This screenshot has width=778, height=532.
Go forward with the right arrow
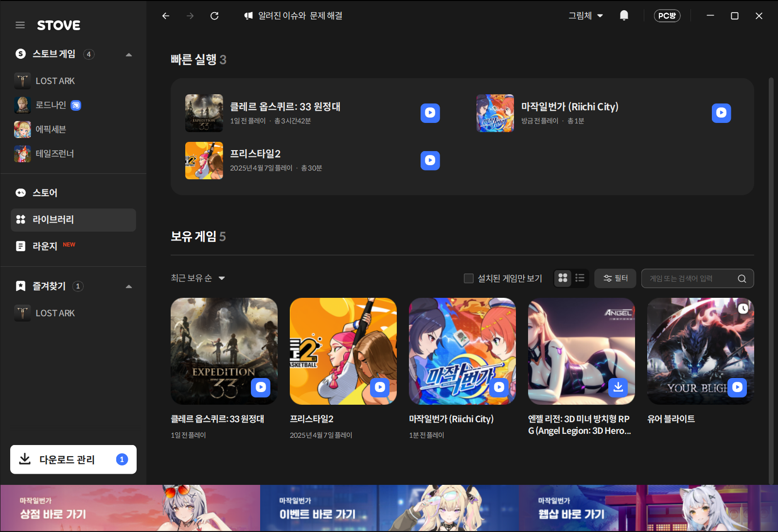[x=190, y=16]
